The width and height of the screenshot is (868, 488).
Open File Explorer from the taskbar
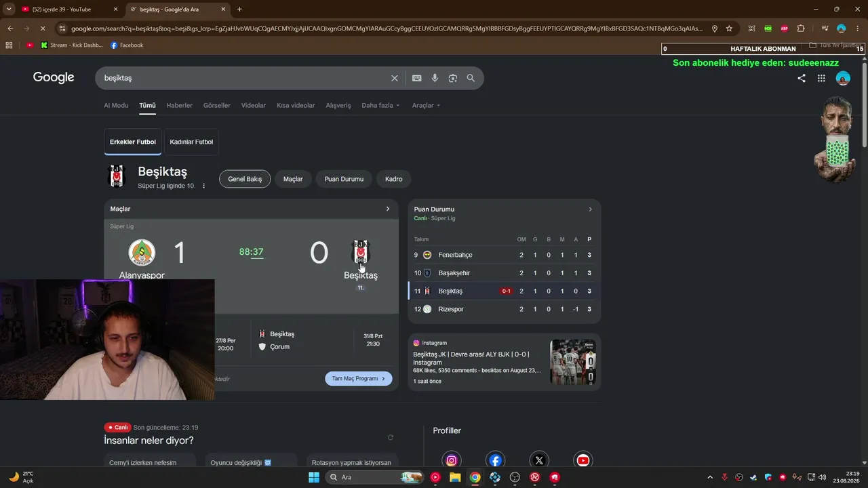(x=455, y=477)
